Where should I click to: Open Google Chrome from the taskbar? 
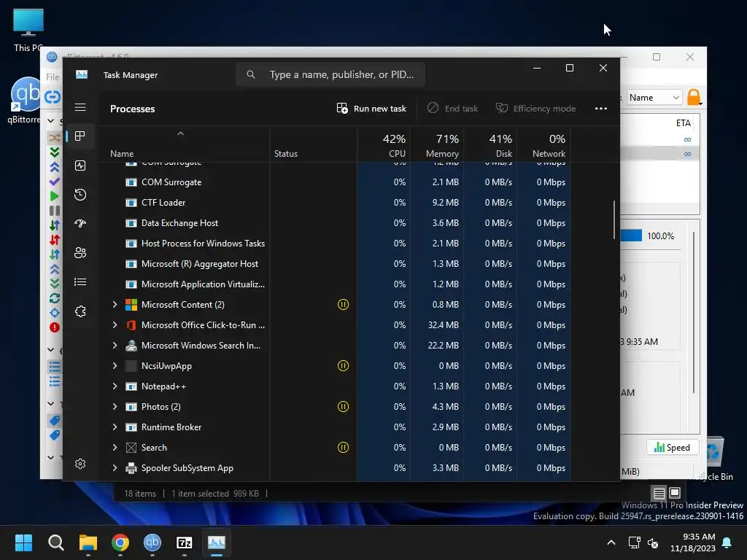[x=120, y=542]
